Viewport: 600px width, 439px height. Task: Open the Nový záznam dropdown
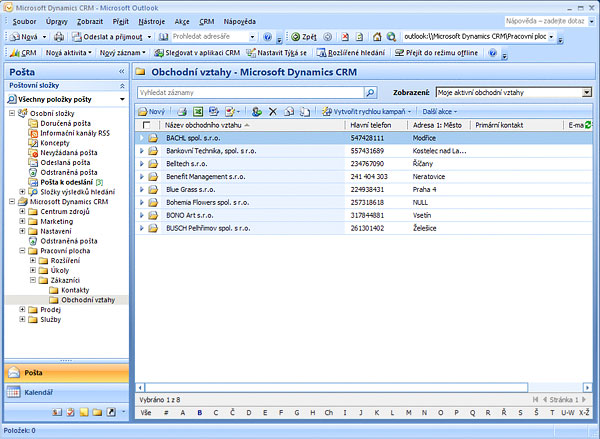(123, 53)
